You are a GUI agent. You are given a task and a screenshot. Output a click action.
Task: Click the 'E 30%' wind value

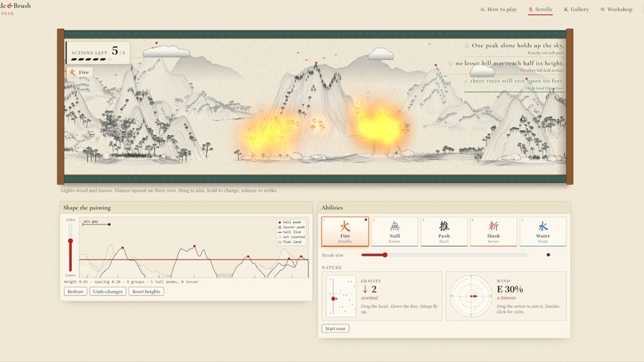coord(510,289)
